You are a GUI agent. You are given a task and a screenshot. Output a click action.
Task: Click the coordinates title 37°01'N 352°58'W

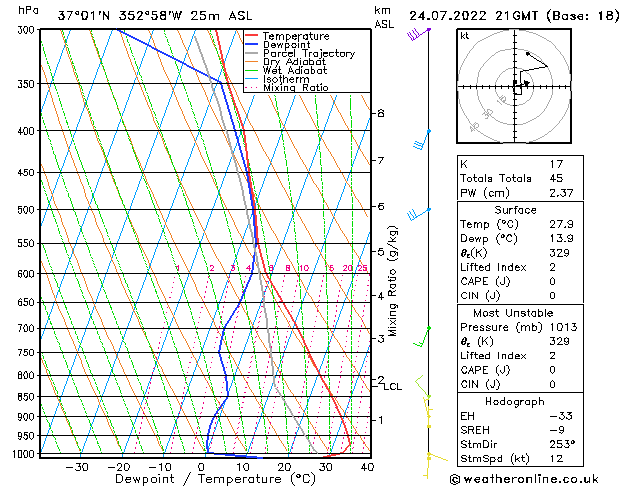coord(120,16)
